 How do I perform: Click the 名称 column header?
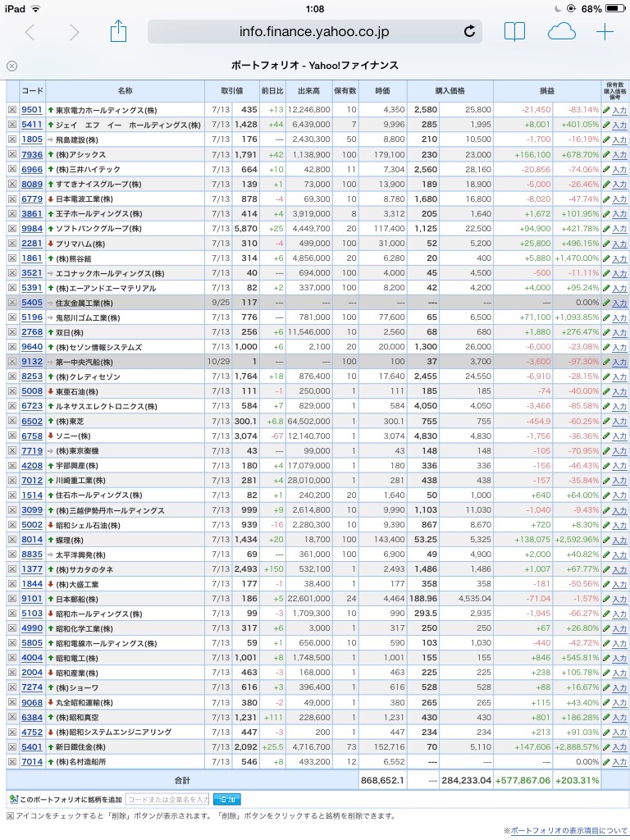pyautogui.click(x=125, y=91)
